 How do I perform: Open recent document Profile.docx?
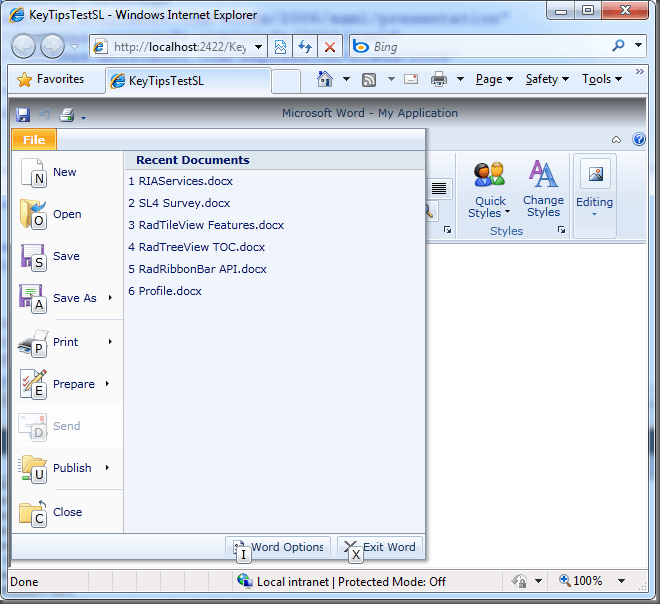[165, 291]
